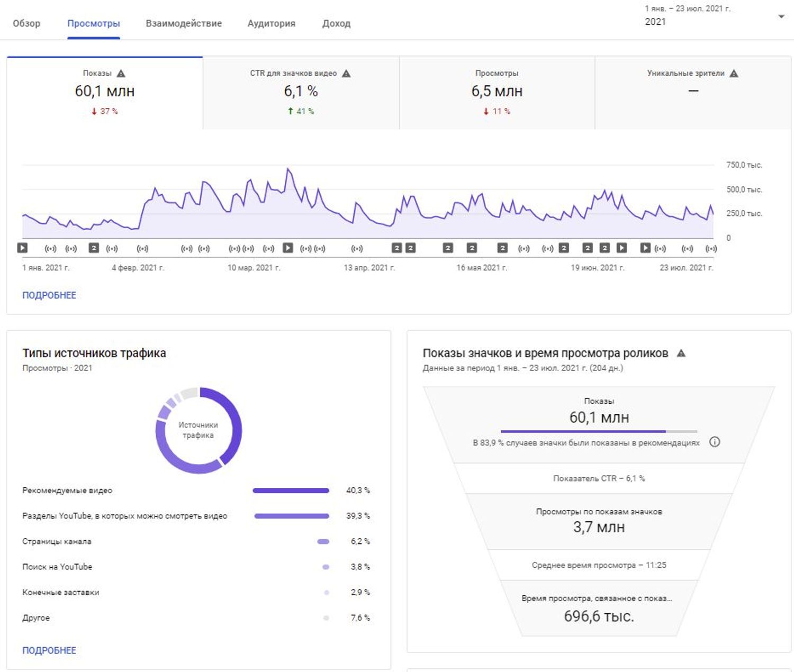Click warning triangle next to Показы metric

click(121, 74)
